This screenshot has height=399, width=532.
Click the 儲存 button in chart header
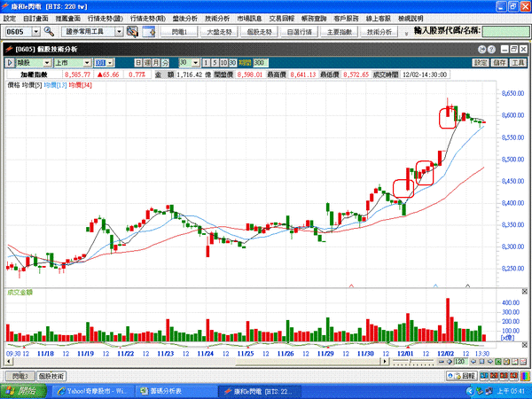pos(500,63)
